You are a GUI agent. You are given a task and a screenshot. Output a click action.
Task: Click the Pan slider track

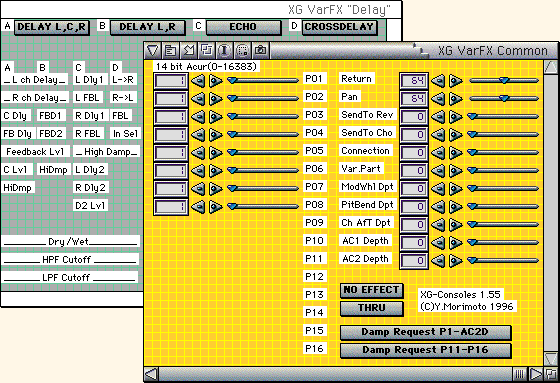click(x=504, y=99)
